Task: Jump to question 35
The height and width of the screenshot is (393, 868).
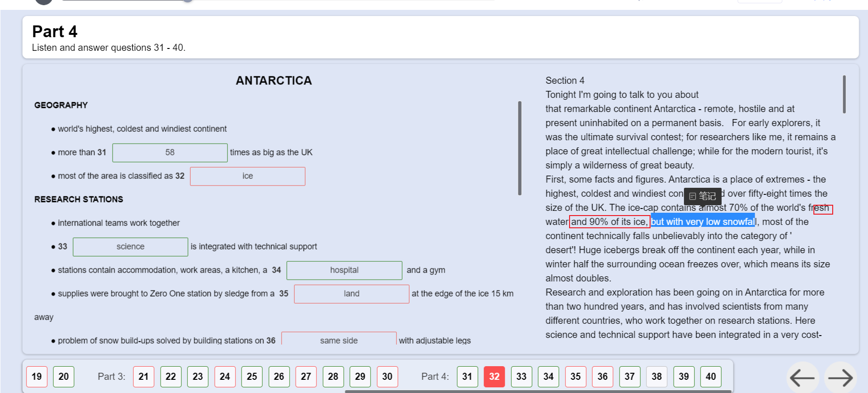Action: 576,377
